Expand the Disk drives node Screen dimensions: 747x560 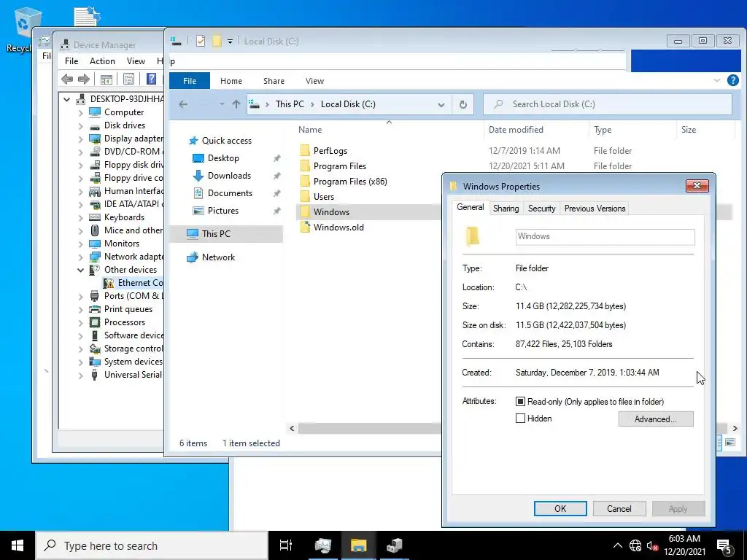coord(80,126)
